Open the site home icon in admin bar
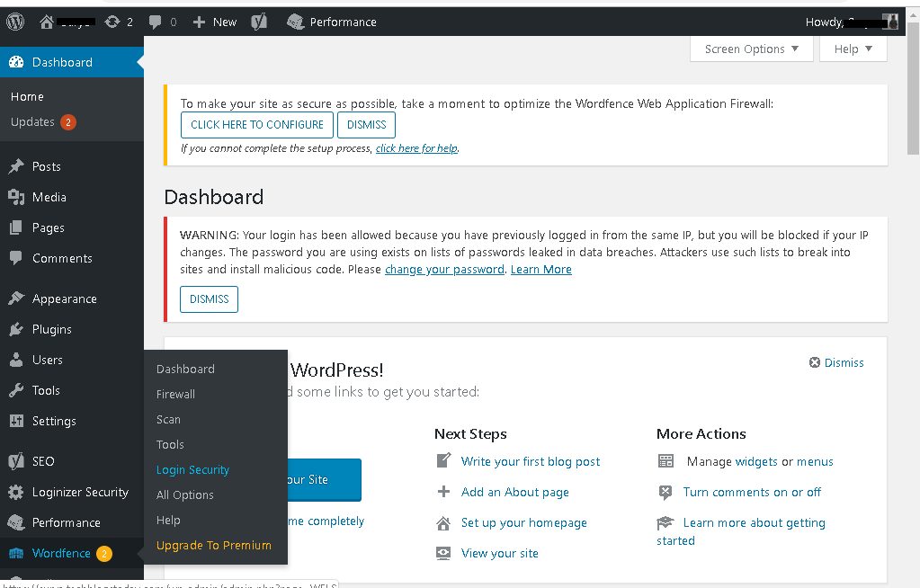 47,22
